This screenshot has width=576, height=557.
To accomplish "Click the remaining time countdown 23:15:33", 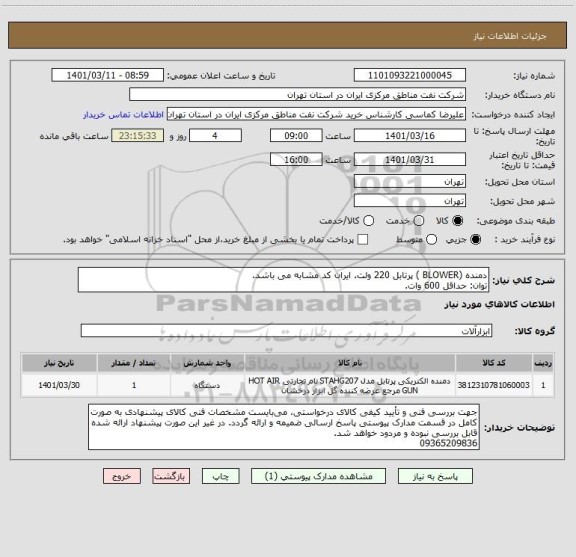I will (138, 136).
